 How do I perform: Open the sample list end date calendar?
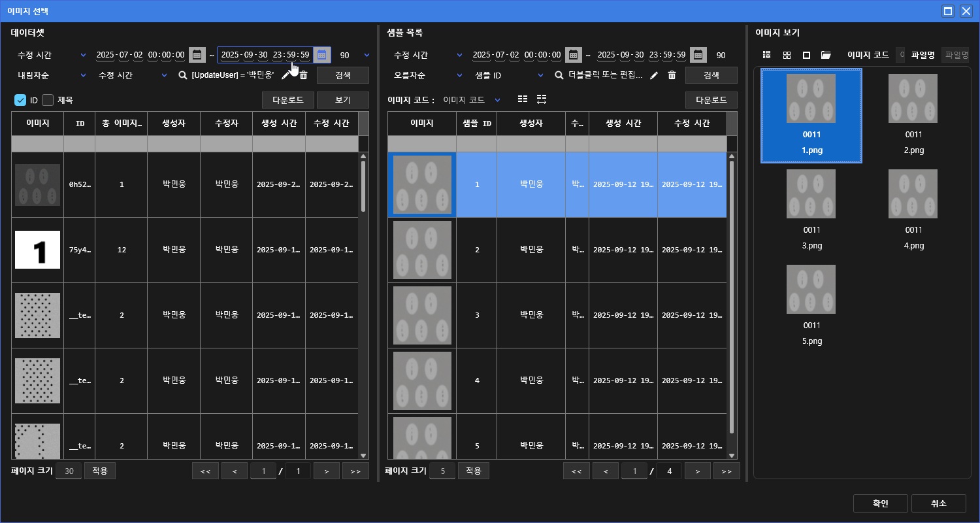coord(698,55)
